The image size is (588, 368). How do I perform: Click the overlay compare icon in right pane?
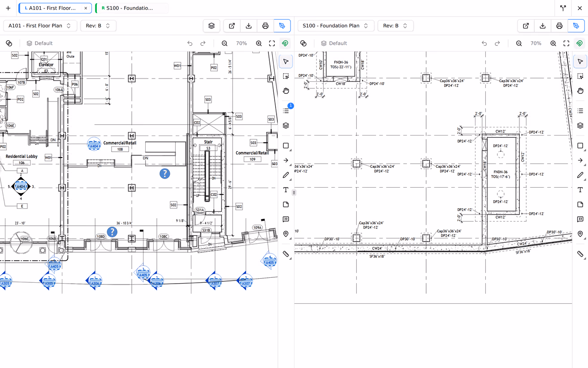tap(303, 43)
